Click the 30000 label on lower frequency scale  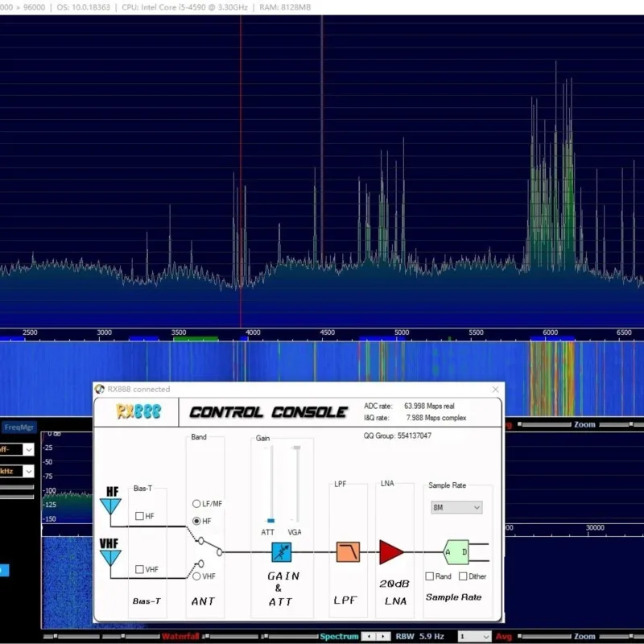point(595,527)
